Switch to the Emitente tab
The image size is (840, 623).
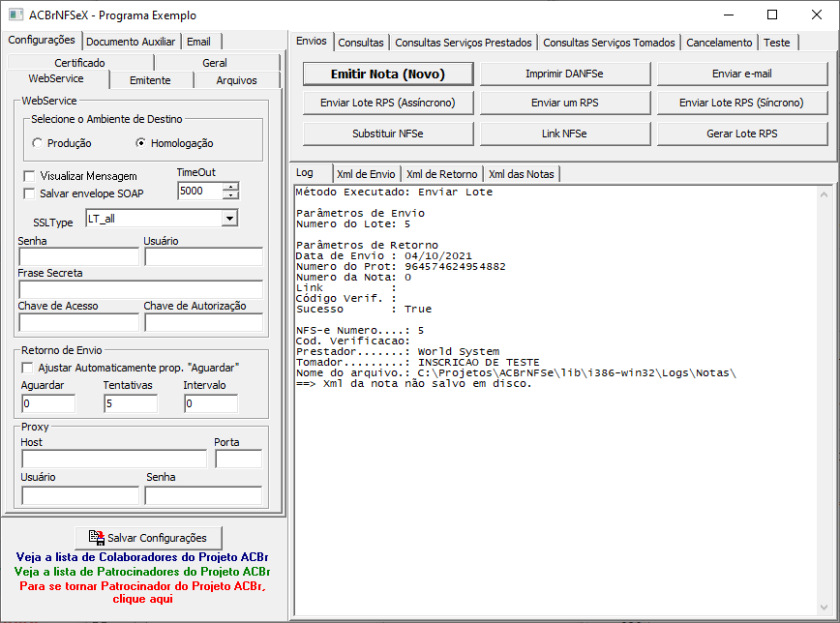click(151, 80)
